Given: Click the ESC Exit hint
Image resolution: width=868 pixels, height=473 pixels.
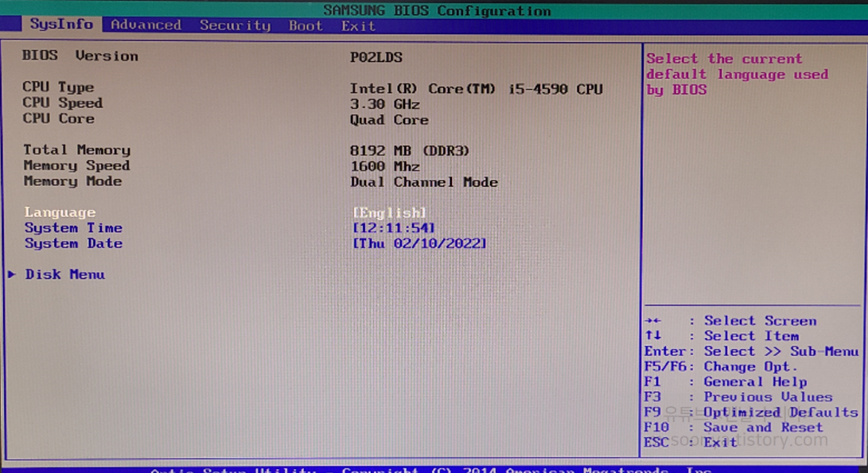Looking at the screenshot, I should (x=691, y=443).
